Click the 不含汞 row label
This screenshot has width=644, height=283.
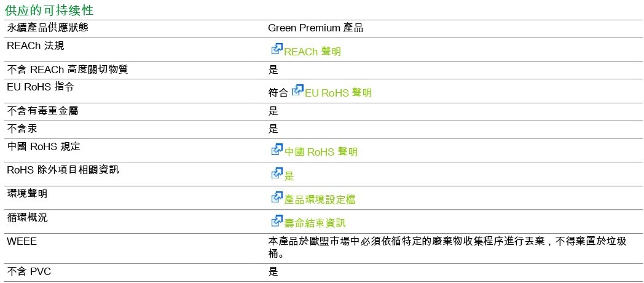point(22,129)
